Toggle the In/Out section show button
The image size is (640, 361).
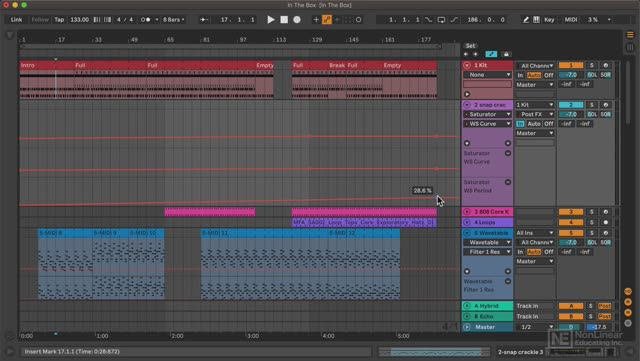[x=628, y=292]
